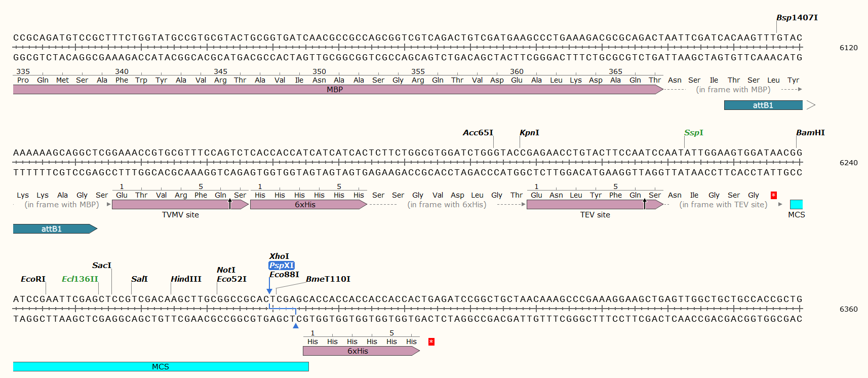Click the XhoI restriction site label
The image size is (868, 378).
pyautogui.click(x=279, y=256)
